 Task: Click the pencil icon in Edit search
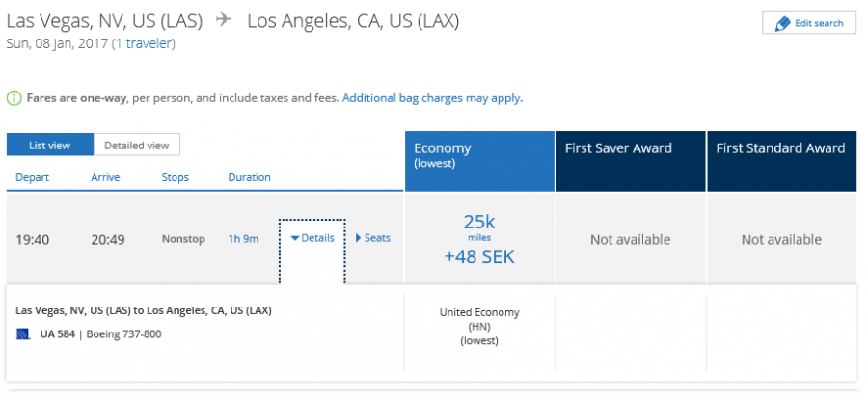coord(782,23)
